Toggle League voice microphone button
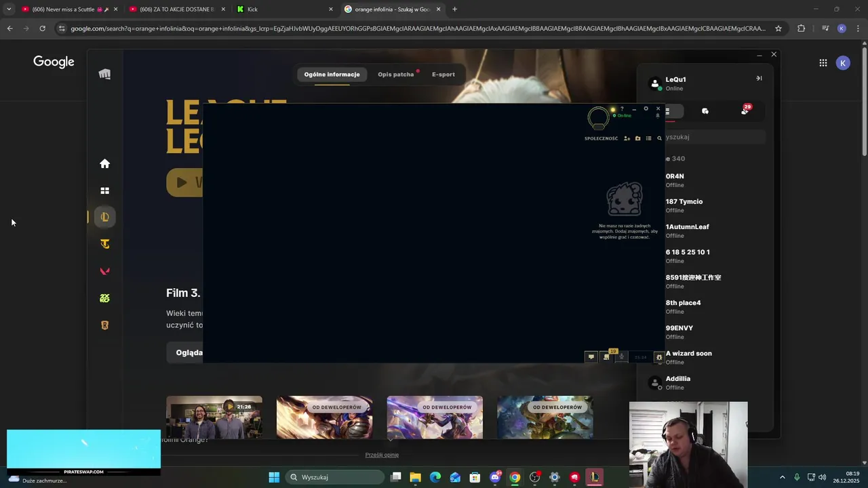 [x=621, y=357]
